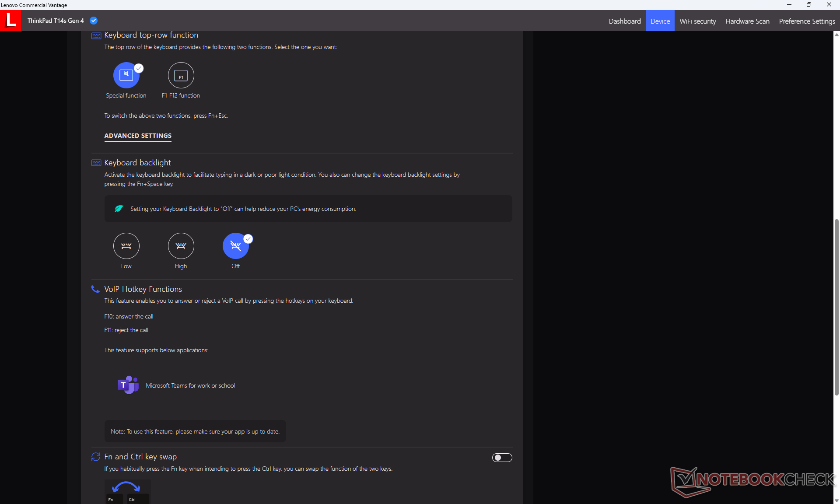Expand ADVANCED SETTINGS link

[138, 136]
